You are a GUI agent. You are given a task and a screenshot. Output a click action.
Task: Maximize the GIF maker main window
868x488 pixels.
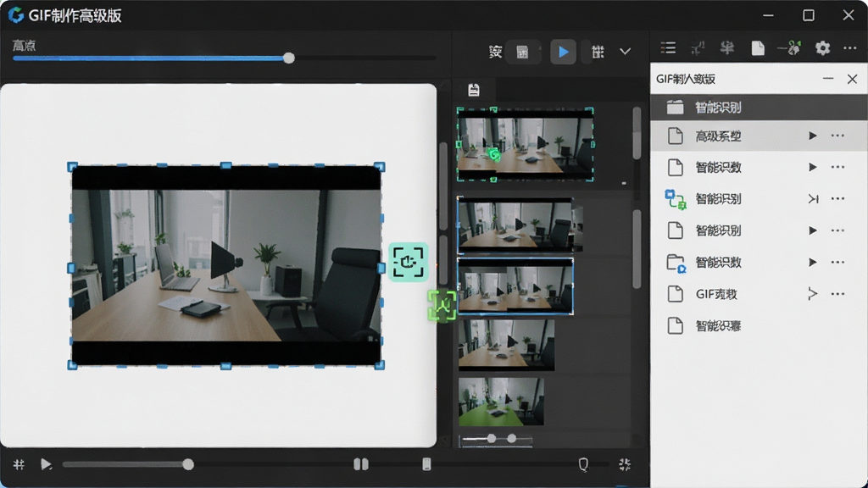(x=808, y=15)
